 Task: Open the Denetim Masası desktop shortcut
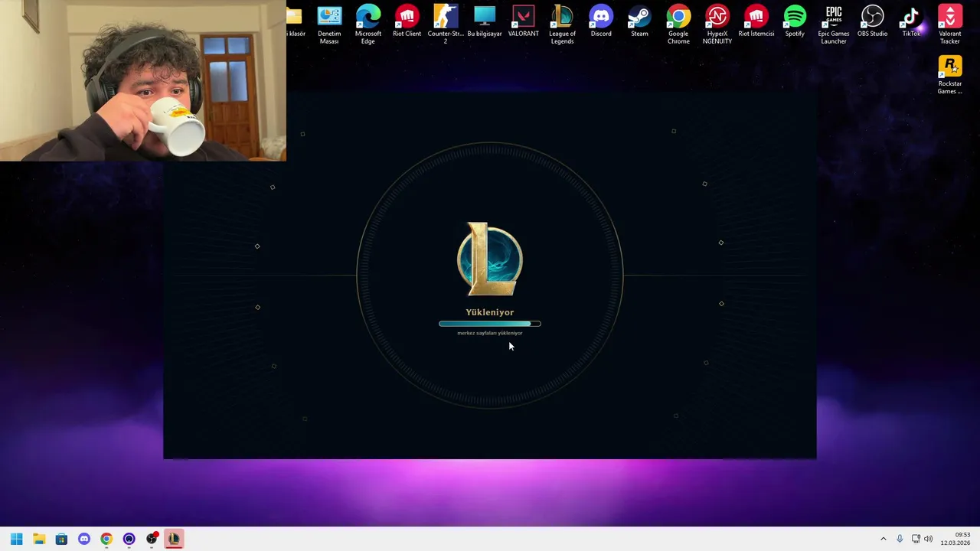coord(329,24)
